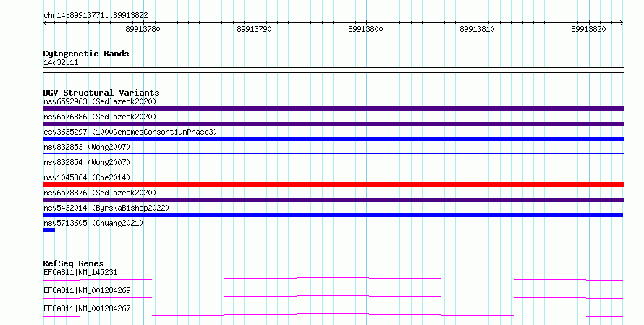This screenshot has height=325, width=644.
Task: Click the short blue bar under nsv5713605
Action: (x=49, y=230)
